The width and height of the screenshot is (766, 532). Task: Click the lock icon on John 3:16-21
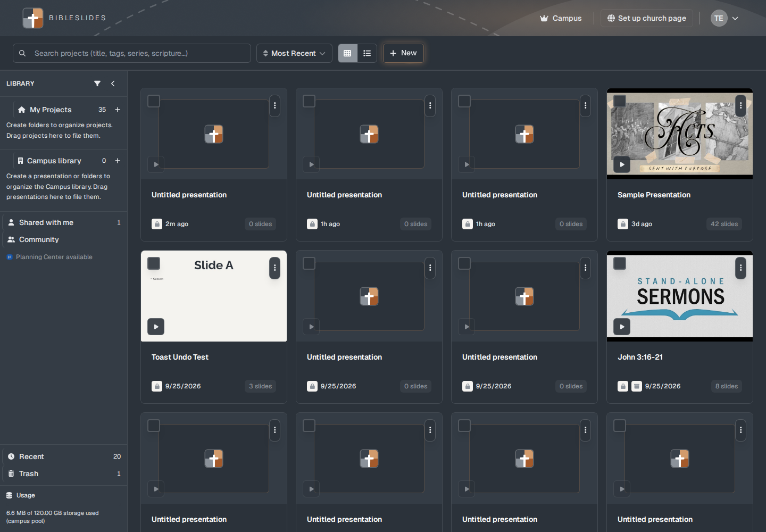coord(623,386)
